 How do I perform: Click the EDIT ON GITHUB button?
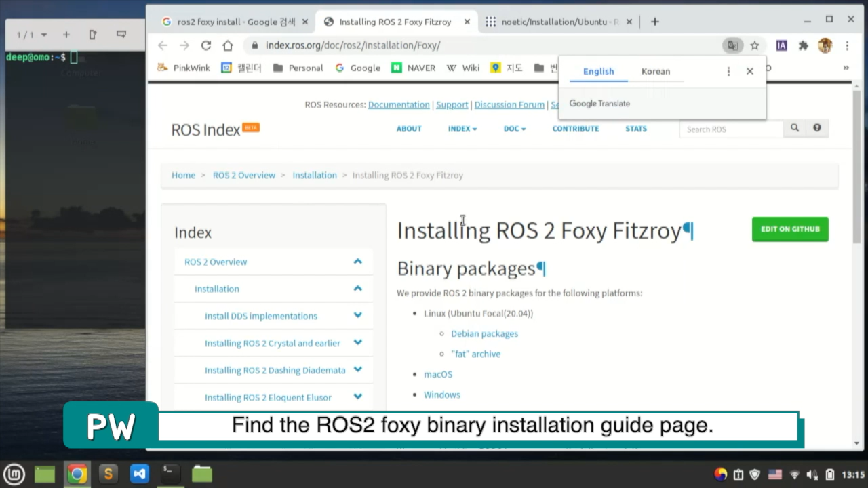pos(790,229)
